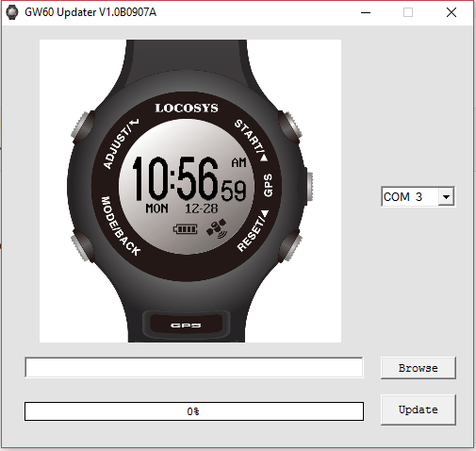Click the MON 12-28 date on watch
The height and width of the screenshot is (451, 476).
click(x=182, y=209)
